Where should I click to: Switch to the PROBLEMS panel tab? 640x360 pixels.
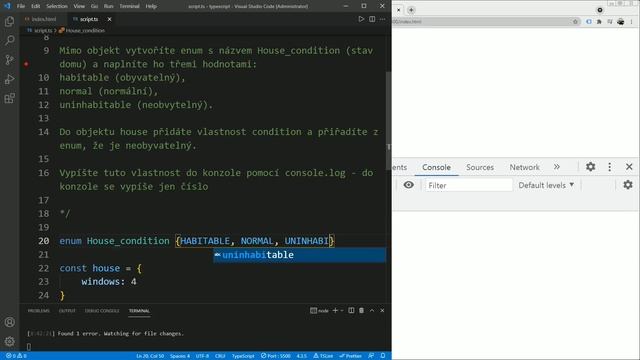(x=38, y=311)
